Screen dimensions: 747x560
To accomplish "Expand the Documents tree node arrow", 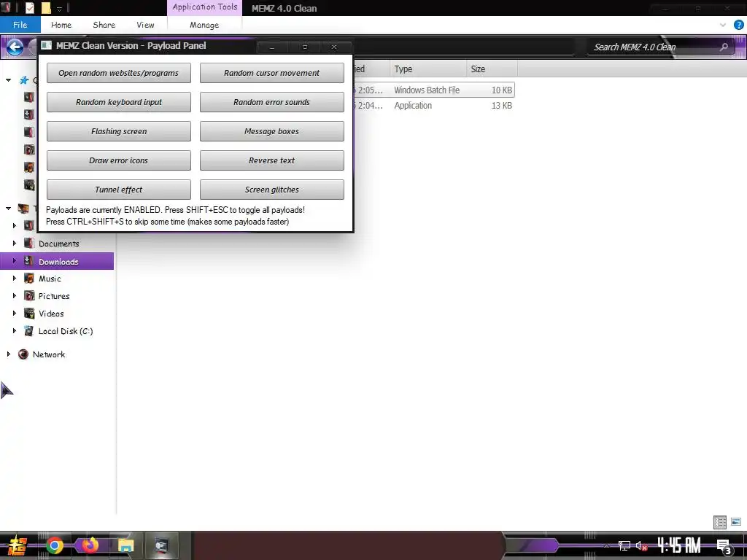I will 15,244.
